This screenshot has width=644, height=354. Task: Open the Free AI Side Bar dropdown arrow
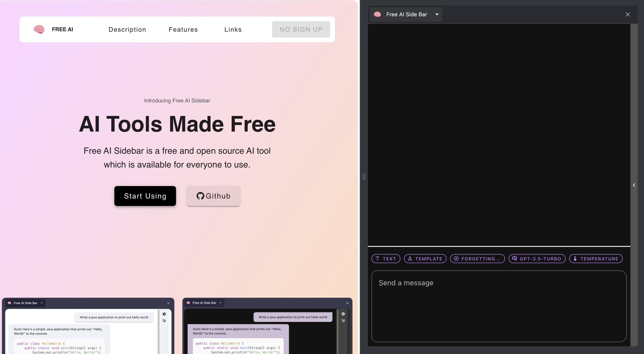tap(437, 14)
